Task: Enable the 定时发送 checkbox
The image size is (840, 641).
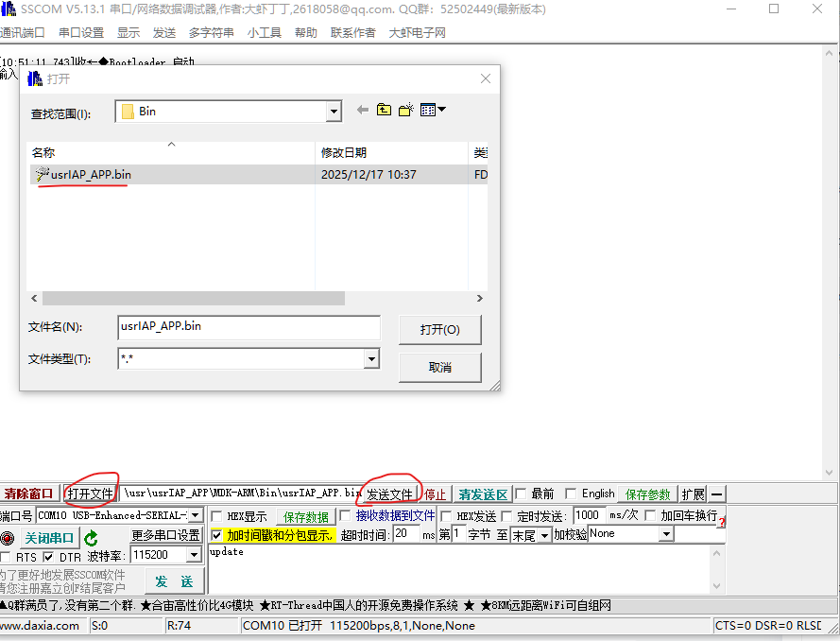Action: [506, 516]
